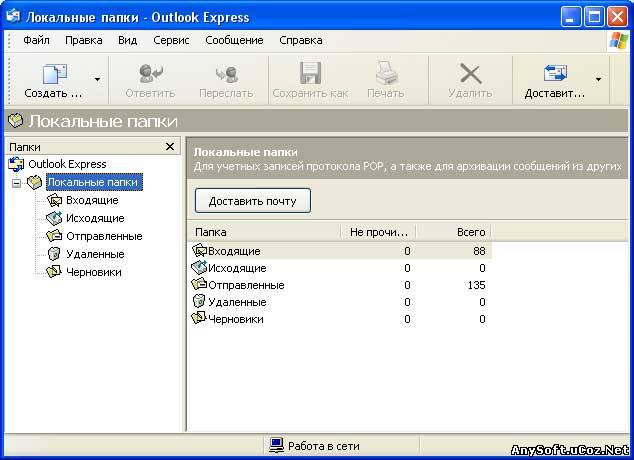Click the Отправленные icon in folder list

point(199,285)
